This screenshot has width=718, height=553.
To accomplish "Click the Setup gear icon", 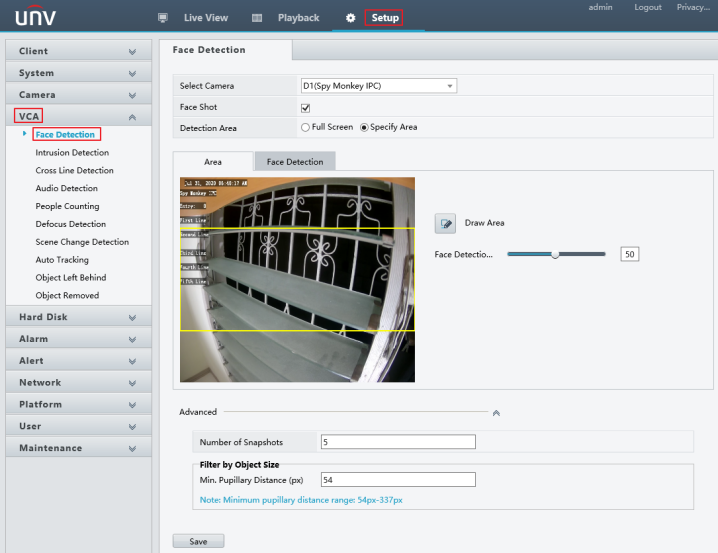I will [x=350, y=18].
